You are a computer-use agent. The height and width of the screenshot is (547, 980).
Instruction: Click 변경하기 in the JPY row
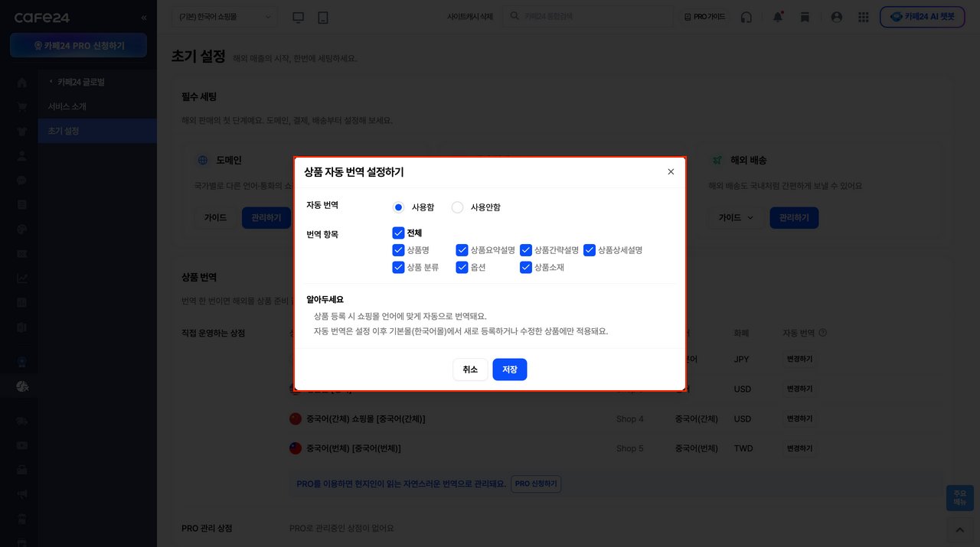pyautogui.click(x=799, y=359)
